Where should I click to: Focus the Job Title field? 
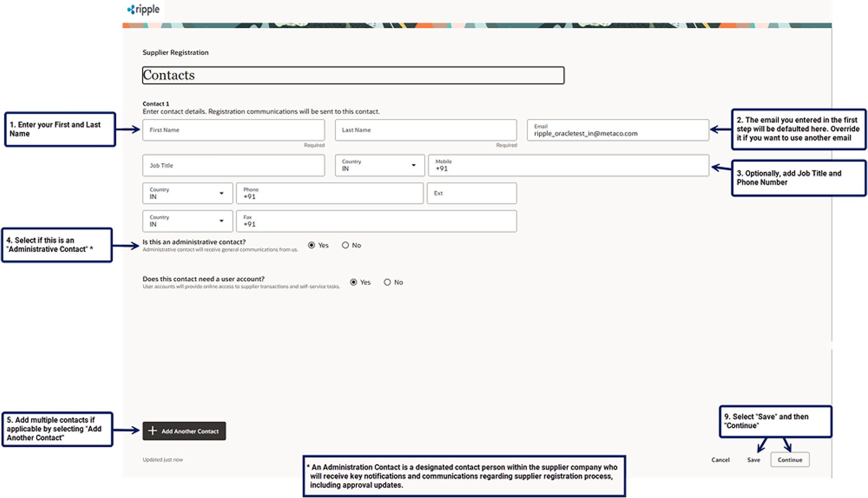[234, 165]
